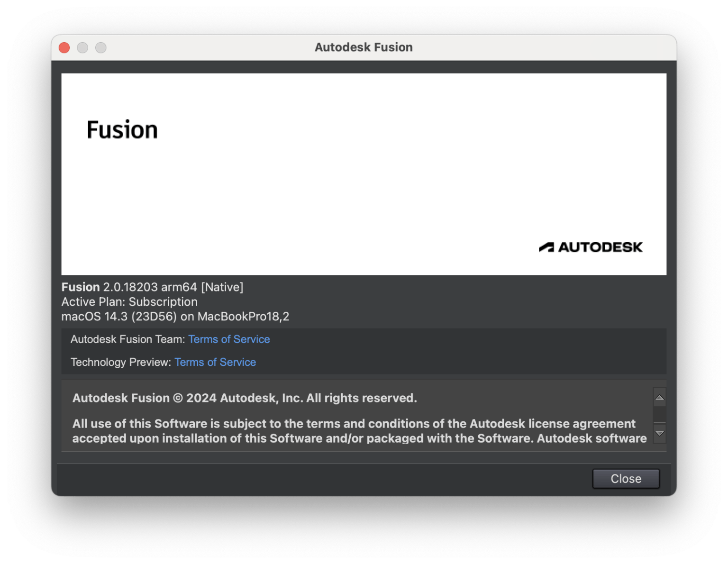Viewport: 728px width, 564px height.
Task: Click the Fusion version number line
Action: click(152, 287)
